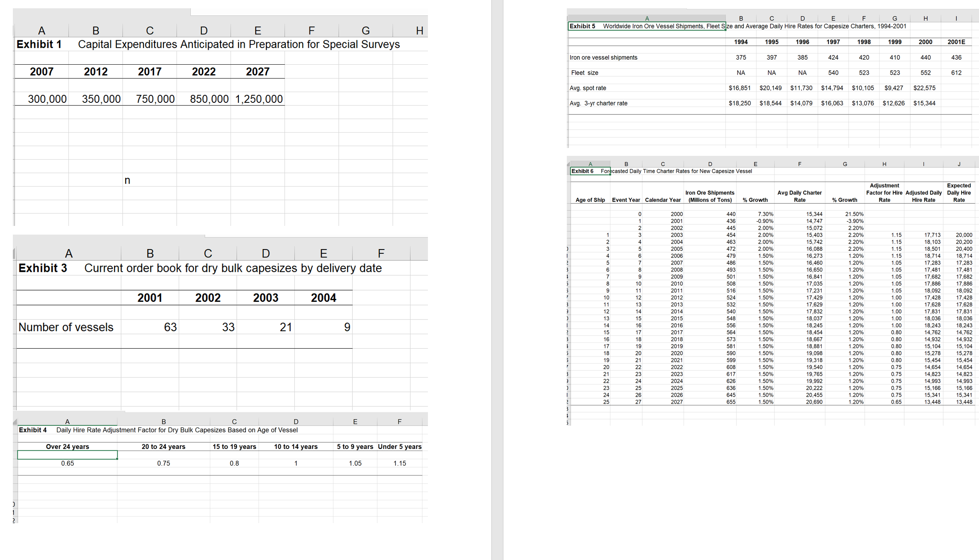Click the 1.15 factor under Under 5 years
This screenshot has height=560, width=979.
(x=399, y=463)
